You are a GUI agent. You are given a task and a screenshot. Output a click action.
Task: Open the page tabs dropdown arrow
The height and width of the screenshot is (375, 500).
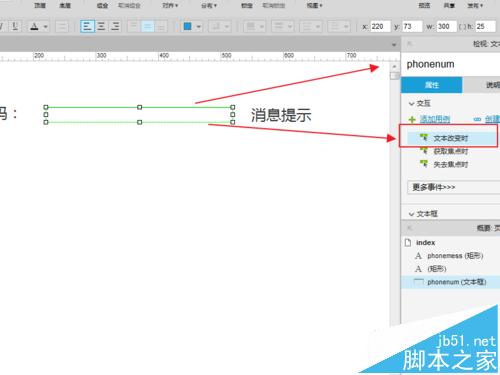pyautogui.click(x=394, y=45)
